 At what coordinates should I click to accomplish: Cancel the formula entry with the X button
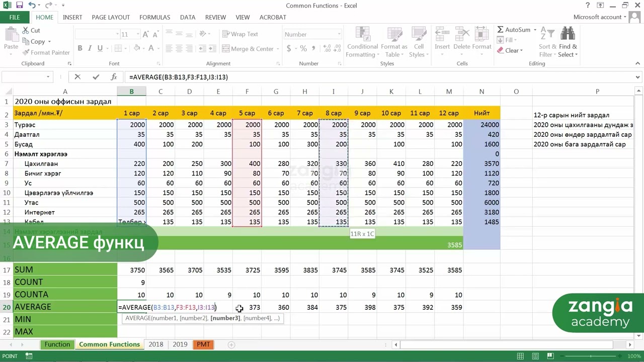(x=77, y=77)
